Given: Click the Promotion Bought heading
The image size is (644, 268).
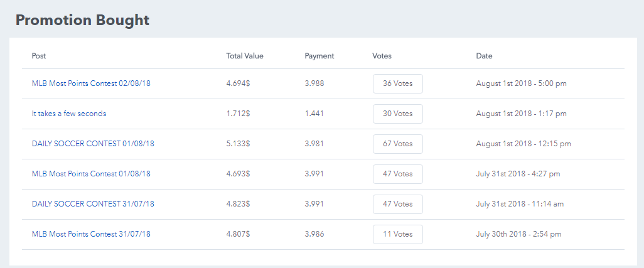Looking at the screenshot, I should point(82,20).
